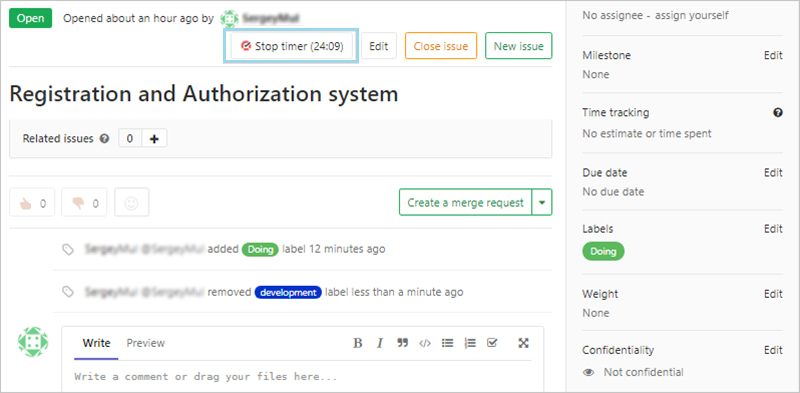This screenshot has width=800, height=393.
Task: Edit the Weight
Action: pos(773,294)
